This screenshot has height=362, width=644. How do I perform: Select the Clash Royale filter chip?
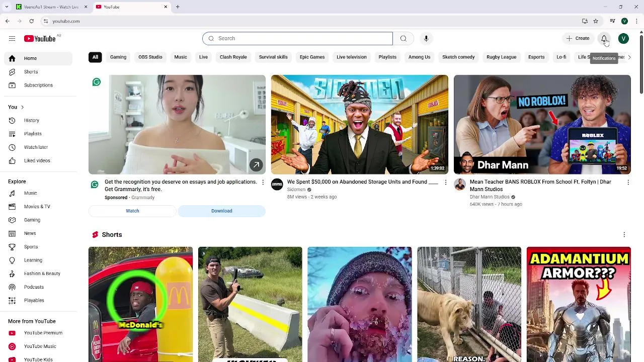[x=233, y=57]
